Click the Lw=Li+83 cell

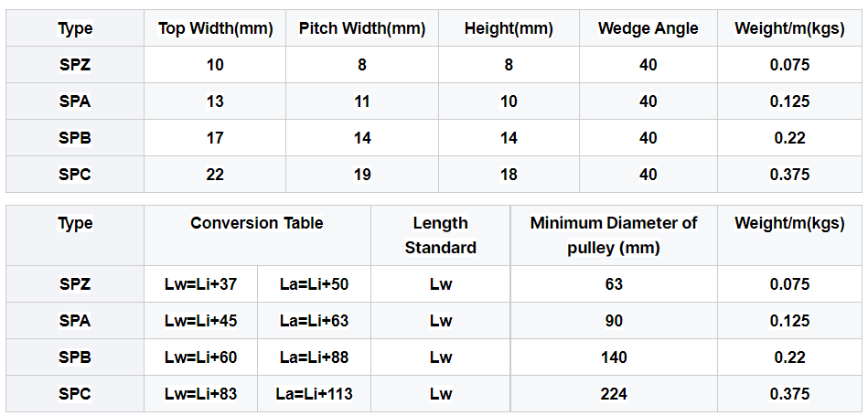coord(201,393)
